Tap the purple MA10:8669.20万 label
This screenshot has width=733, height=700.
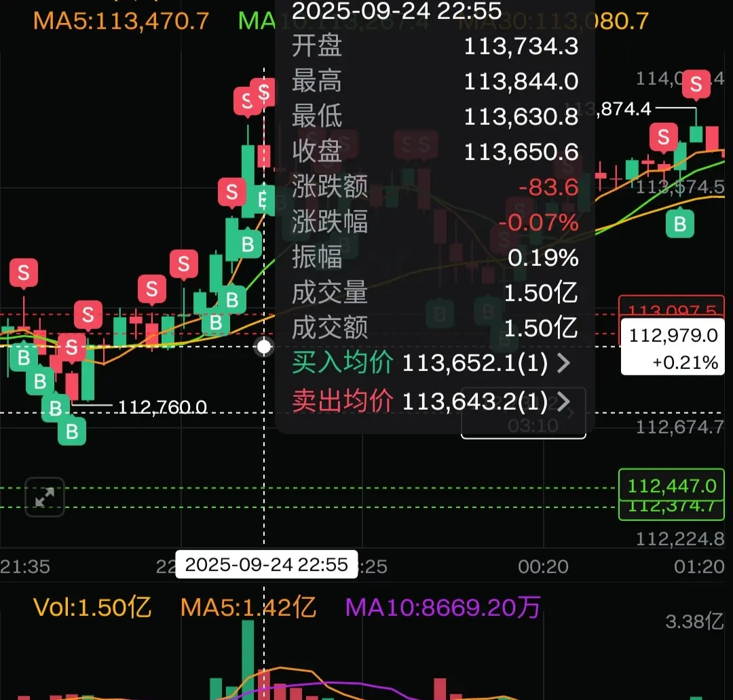tap(443, 608)
